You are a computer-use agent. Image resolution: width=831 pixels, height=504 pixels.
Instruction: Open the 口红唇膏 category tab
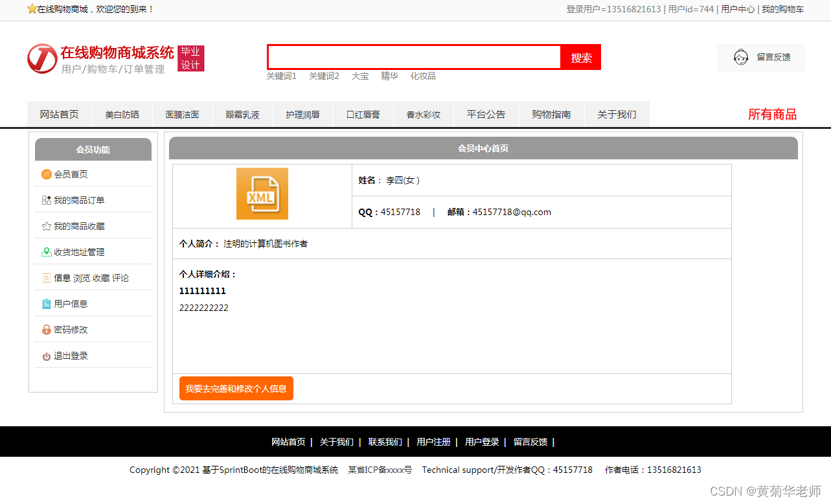(363, 115)
